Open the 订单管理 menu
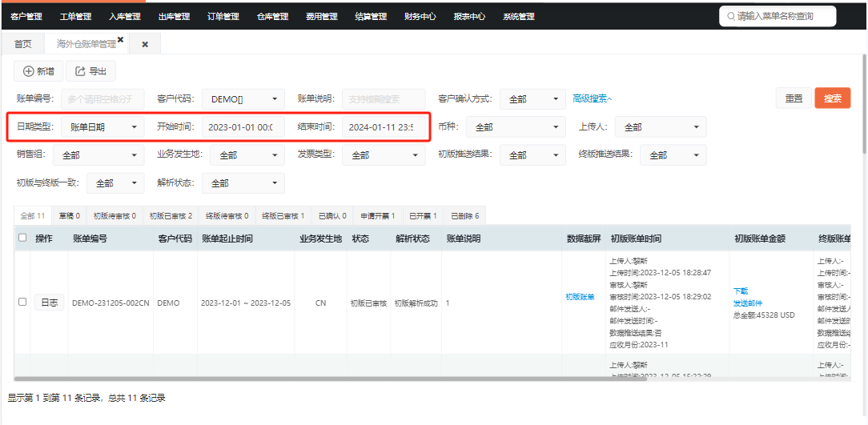The width and height of the screenshot is (868, 425). click(223, 17)
